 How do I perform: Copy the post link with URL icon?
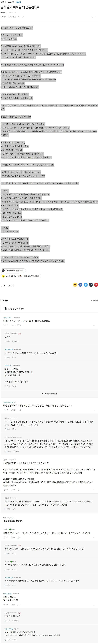tap(91, 285)
